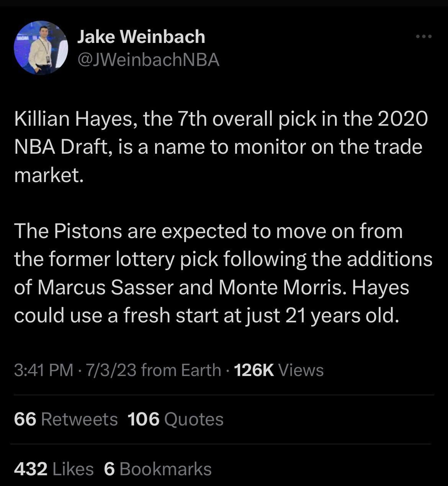Click the "from Earth" location label
This screenshot has width=448, height=486.
coord(181,370)
